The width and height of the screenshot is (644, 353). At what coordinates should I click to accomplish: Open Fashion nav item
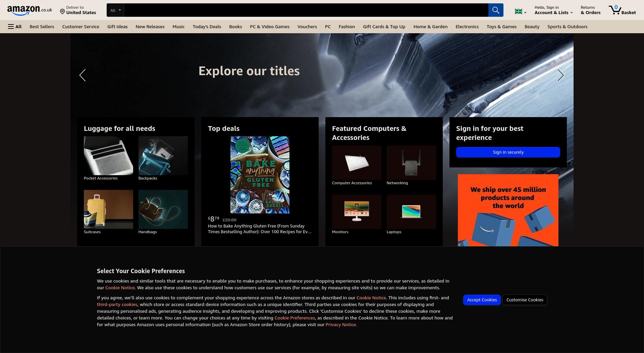tap(347, 27)
